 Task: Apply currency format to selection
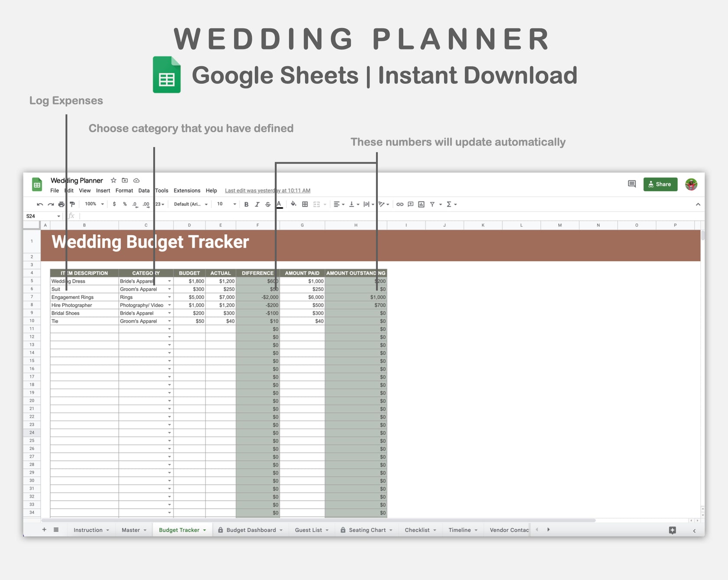pyautogui.click(x=114, y=204)
